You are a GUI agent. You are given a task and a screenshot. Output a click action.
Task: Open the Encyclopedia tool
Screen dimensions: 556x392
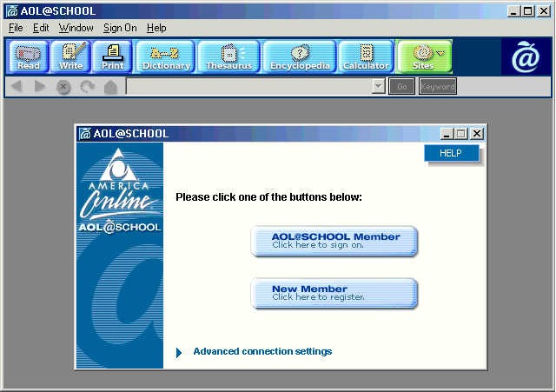tap(300, 56)
